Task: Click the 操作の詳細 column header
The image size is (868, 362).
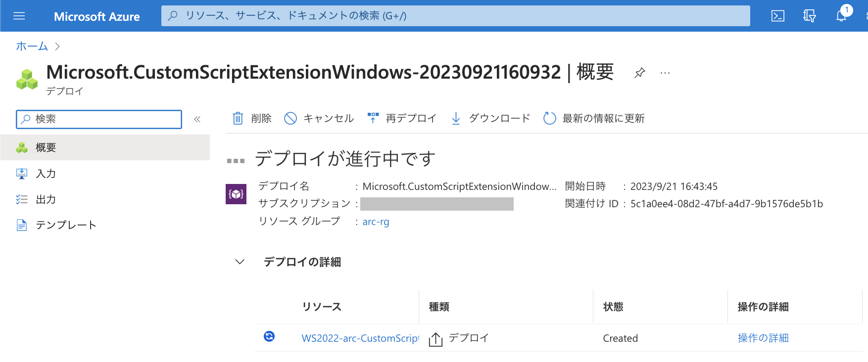Action: tap(763, 307)
